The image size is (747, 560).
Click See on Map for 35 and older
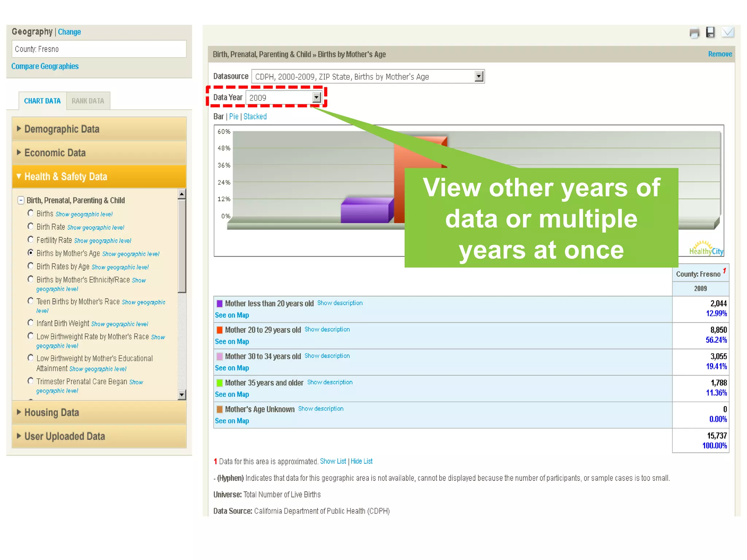pos(232,394)
